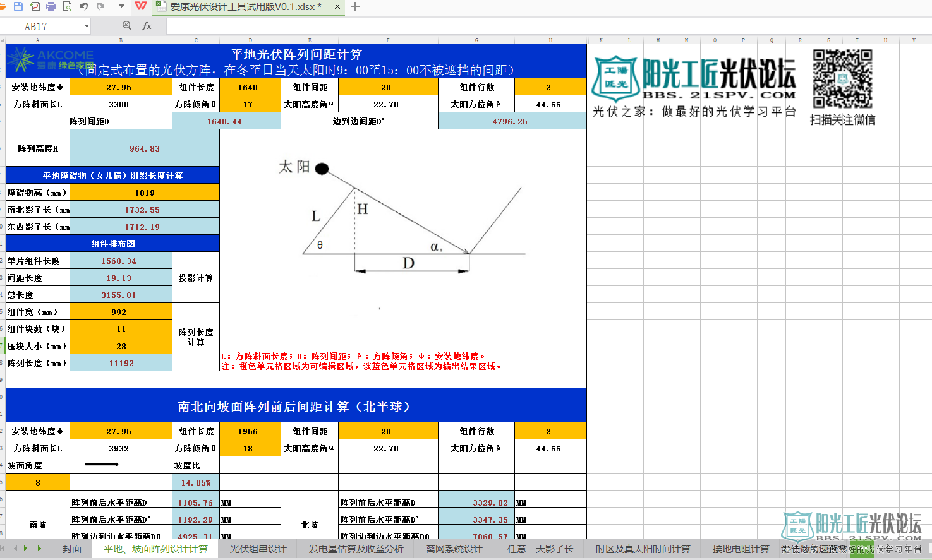Select the 平地、坡面阵列设计计算 sheet tab
The width and height of the screenshot is (932, 560).
click(x=156, y=549)
